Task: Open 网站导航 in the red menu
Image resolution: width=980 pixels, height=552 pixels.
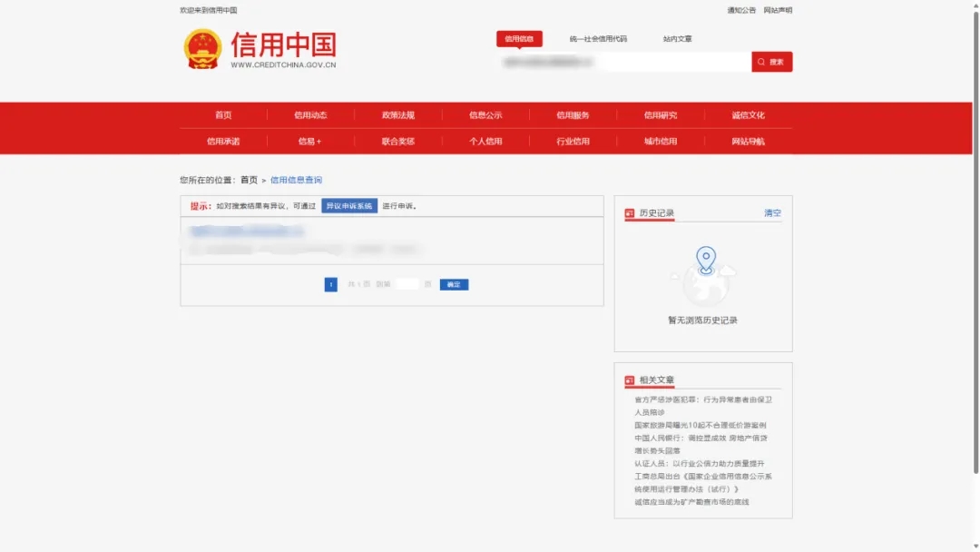Action: click(x=748, y=142)
